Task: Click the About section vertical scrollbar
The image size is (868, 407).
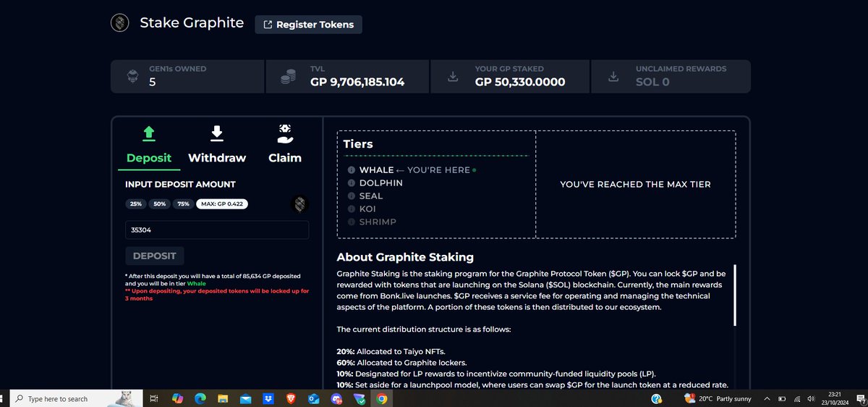Action: 735,295
